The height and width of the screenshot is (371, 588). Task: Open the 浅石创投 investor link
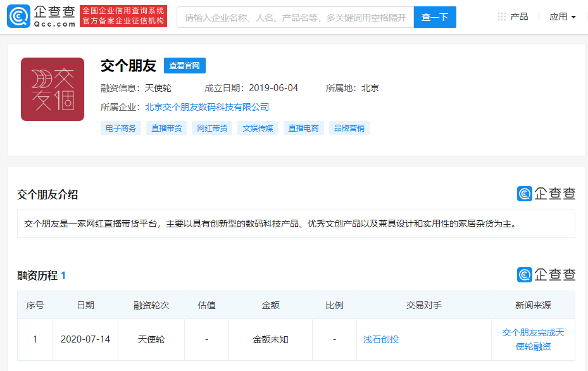[x=381, y=339]
